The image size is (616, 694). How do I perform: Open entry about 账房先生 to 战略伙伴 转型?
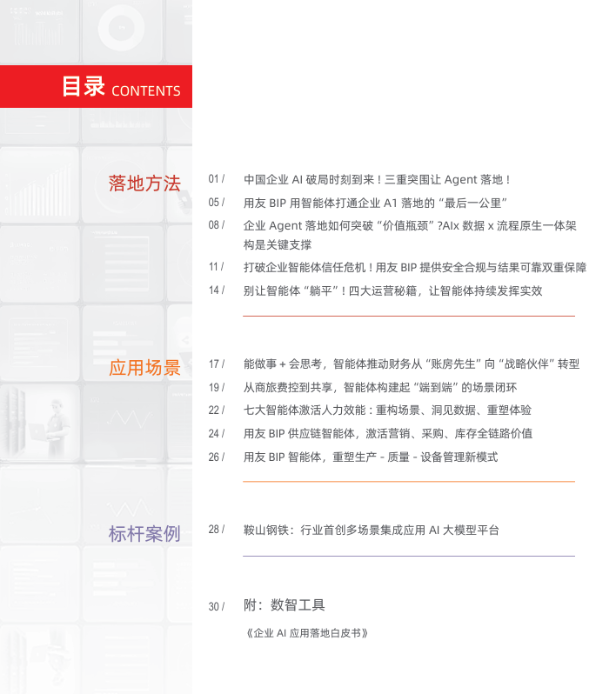pos(411,364)
